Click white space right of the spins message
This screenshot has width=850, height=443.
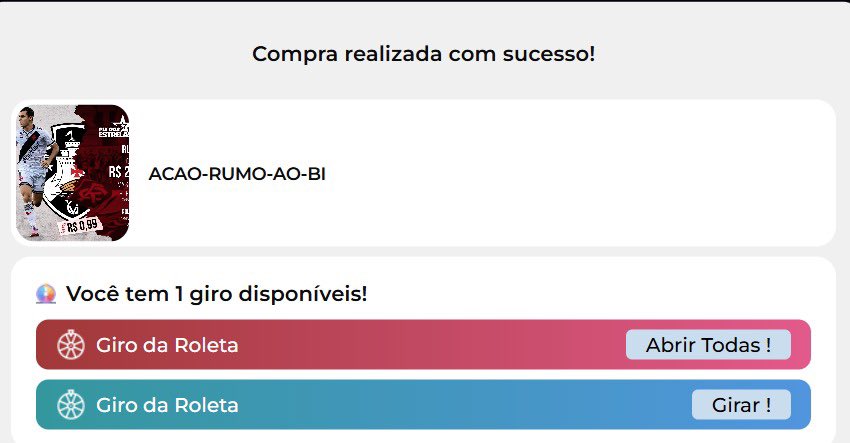tap(600, 294)
